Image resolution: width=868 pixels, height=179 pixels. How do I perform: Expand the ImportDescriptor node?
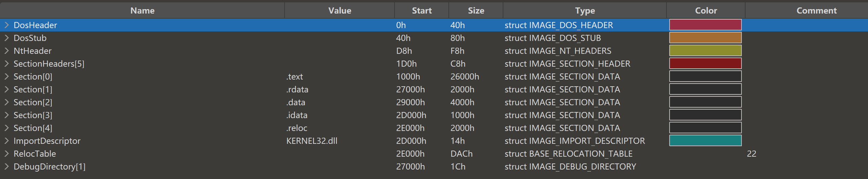pos(6,141)
